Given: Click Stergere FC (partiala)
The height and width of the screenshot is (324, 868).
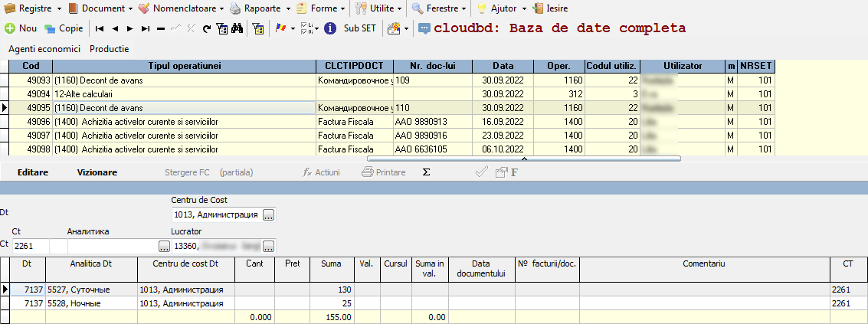Looking at the screenshot, I should (208, 172).
